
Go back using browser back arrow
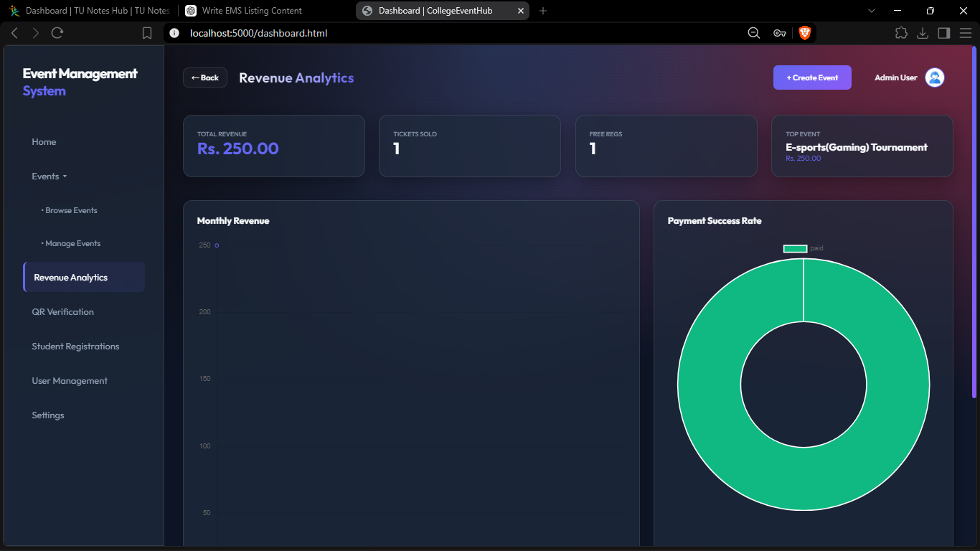tap(14, 33)
